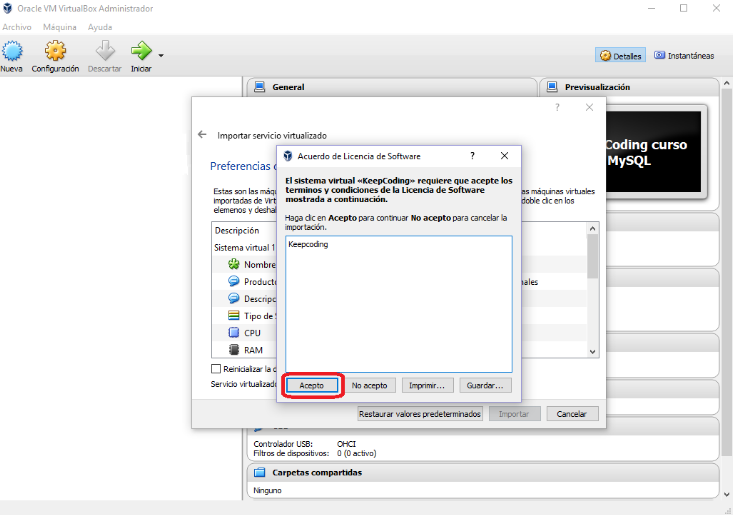Open the Archivo menu
This screenshot has width=733, height=515.
(17, 27)
